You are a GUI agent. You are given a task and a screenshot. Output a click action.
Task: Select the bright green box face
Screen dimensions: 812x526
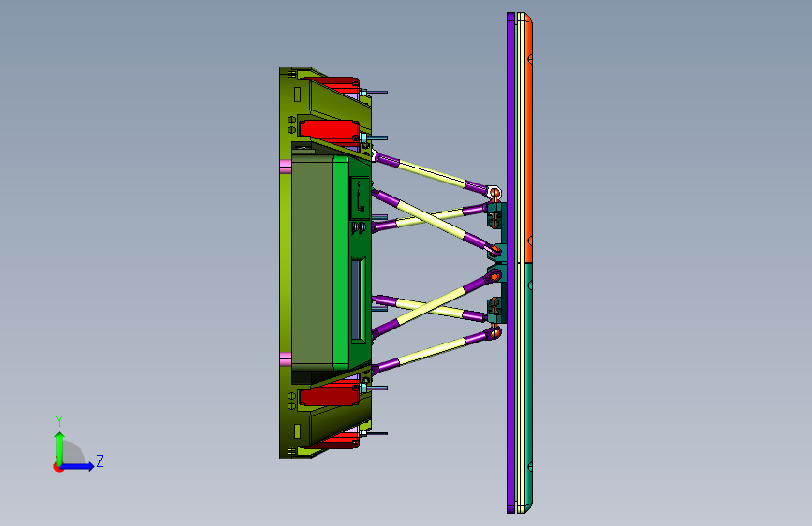pos(341,262)
